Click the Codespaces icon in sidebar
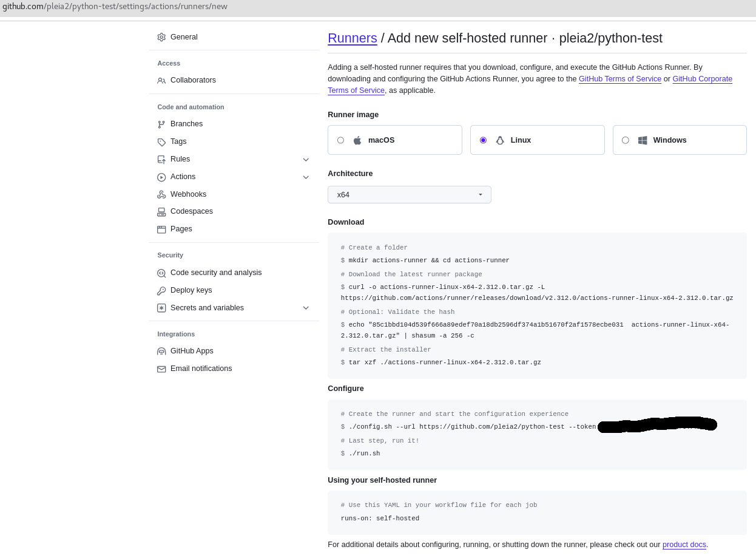 pos(161,211)
